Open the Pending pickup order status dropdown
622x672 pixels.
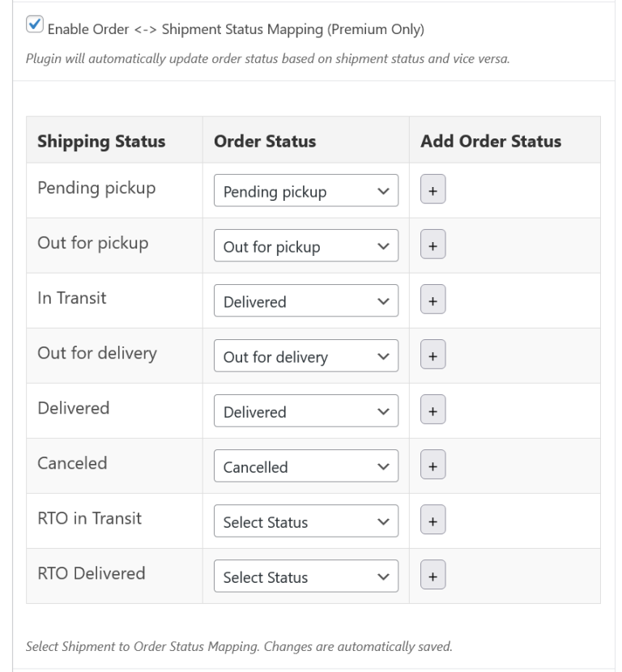[x=305, y=191]
